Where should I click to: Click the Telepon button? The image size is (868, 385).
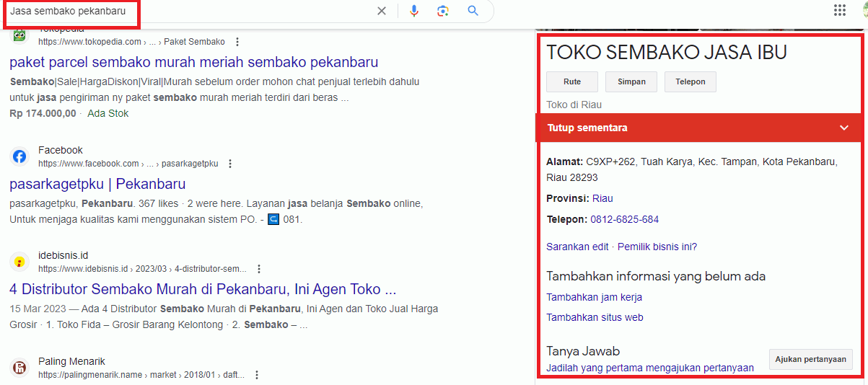(x=691, y=81)
